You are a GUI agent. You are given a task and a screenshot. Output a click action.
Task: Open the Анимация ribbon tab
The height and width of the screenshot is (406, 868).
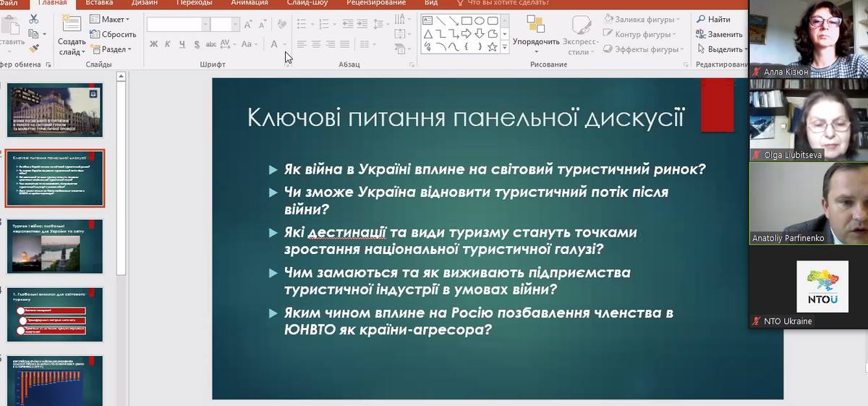click(249, 3)
